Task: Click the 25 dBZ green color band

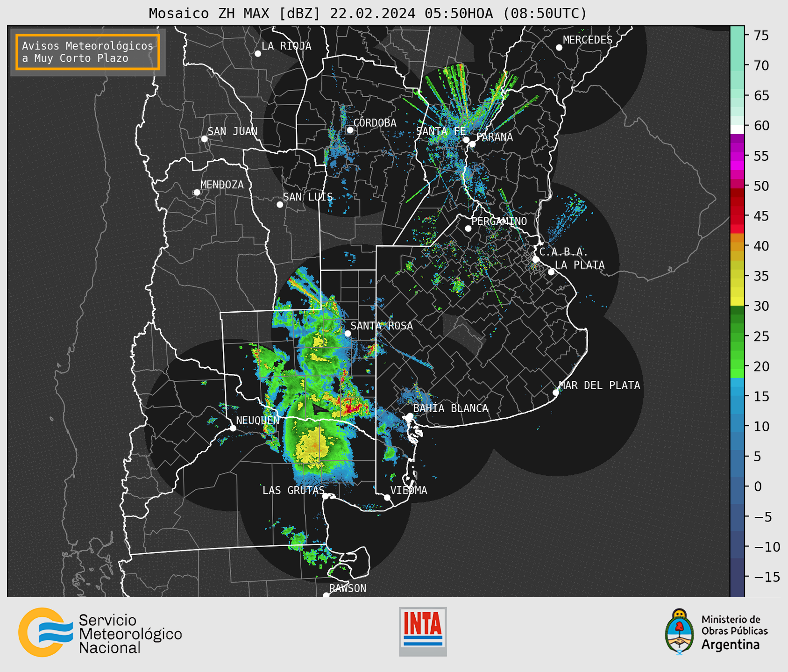Action: [x=737, y=336]
